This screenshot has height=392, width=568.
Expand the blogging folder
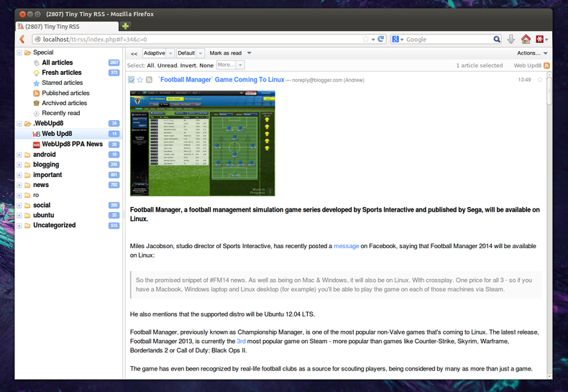point(19,165)
